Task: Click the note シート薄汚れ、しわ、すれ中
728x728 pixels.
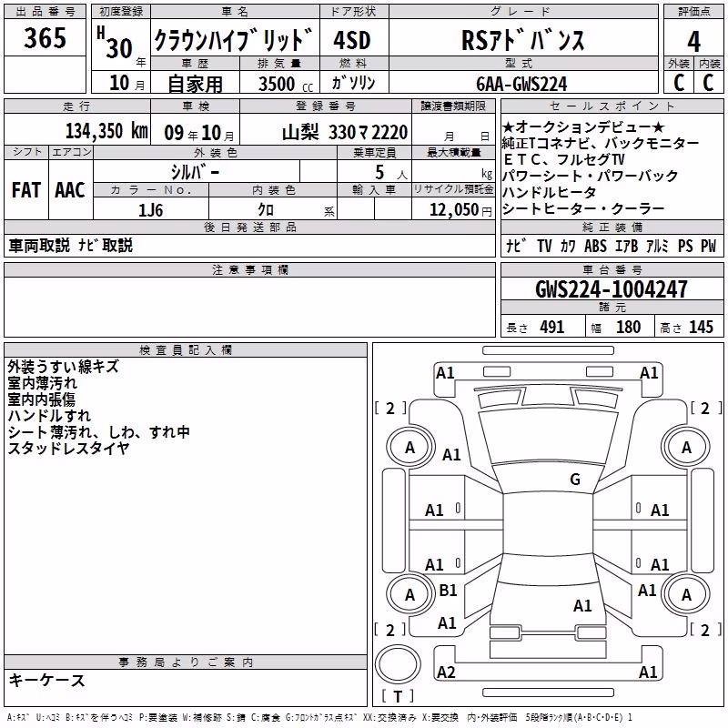Action: (99, 431)
